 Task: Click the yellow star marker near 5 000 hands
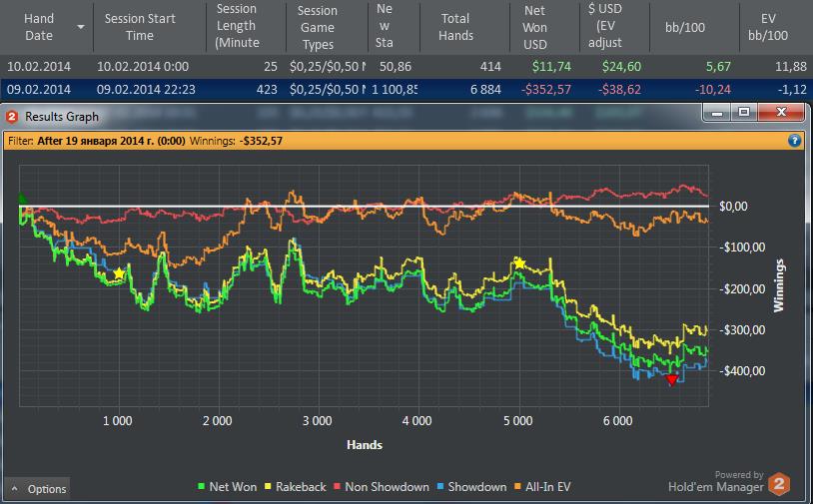[x=519, y=263]
